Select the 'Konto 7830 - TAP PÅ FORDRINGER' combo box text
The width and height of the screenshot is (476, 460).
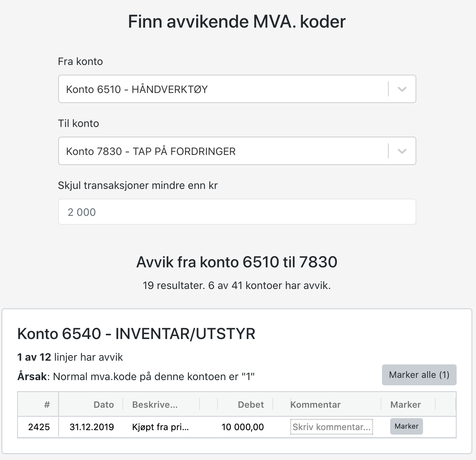point(151,151)
